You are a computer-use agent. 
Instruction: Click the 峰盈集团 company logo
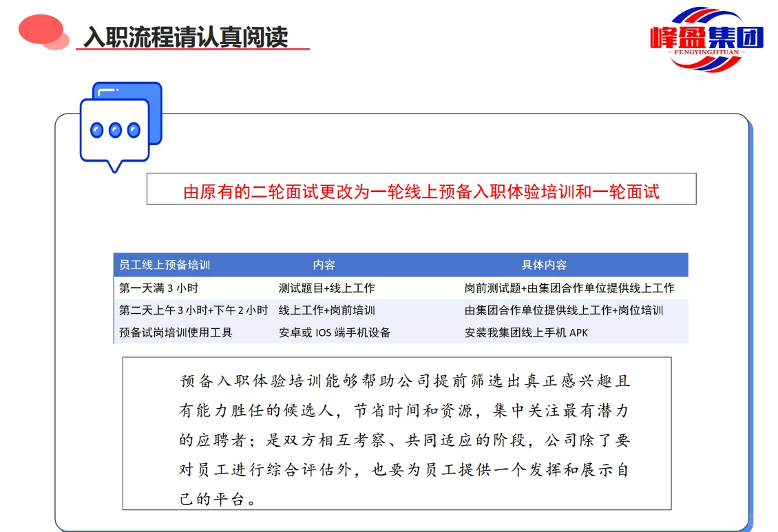pyautogui.click(x=706, y=39)
